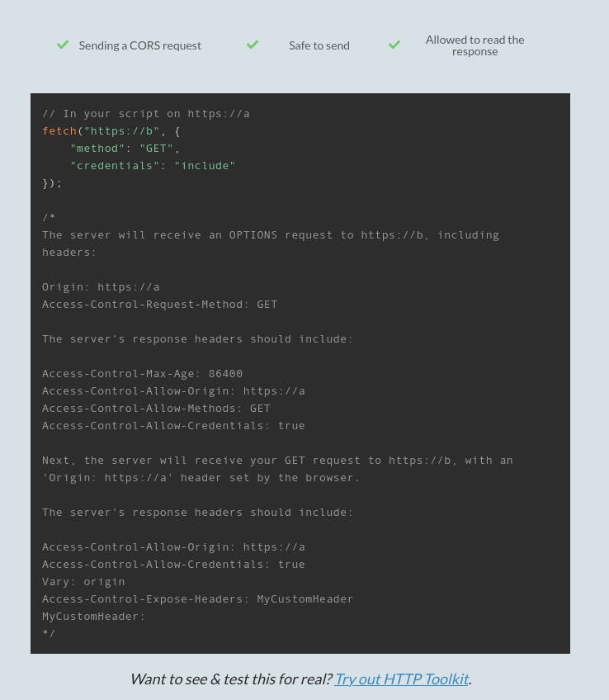
Task: Click the Access-Control-Max-Age: 86400 line
Action: 142,374
